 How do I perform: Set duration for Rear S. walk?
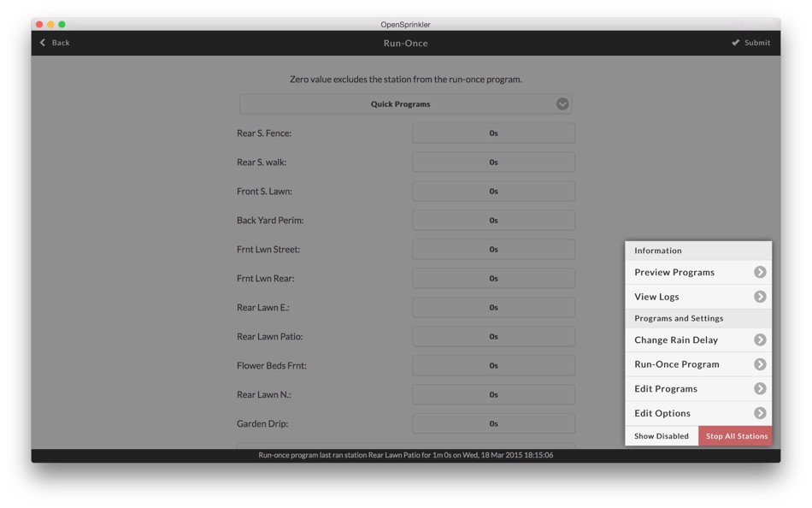493,162
